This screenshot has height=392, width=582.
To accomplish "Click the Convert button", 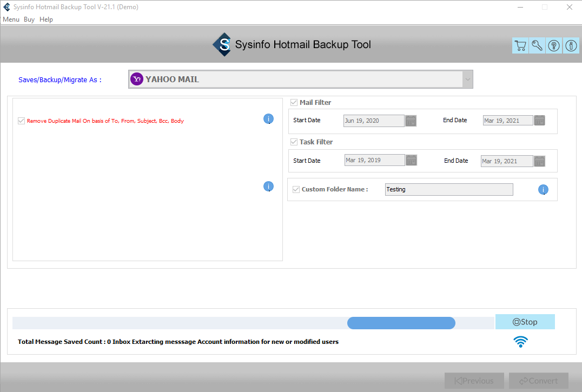I will [x=539, y=381].
